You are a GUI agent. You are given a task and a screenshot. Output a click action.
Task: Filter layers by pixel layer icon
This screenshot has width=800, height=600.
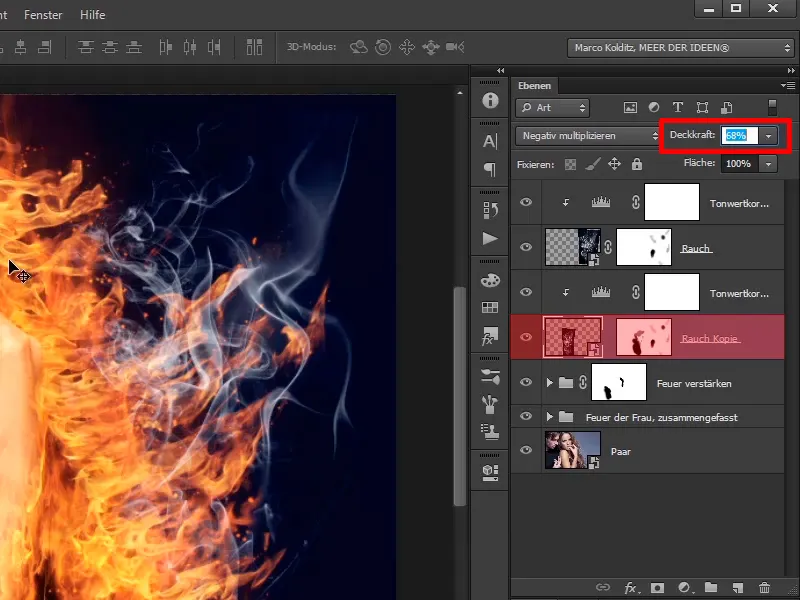[x=630, y=108]
